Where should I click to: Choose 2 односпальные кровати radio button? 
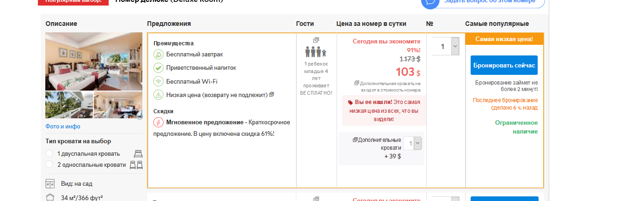pyautogui.click(x=49, y=164)
